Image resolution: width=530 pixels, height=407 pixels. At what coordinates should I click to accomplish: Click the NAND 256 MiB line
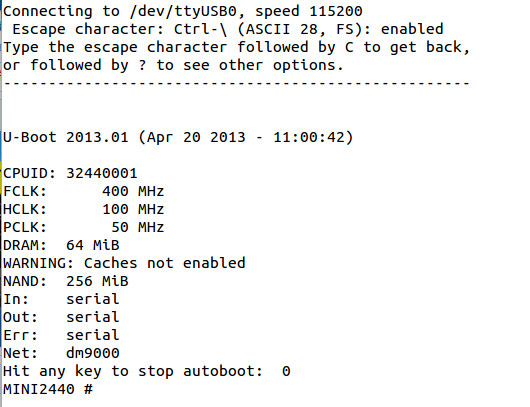66,281
